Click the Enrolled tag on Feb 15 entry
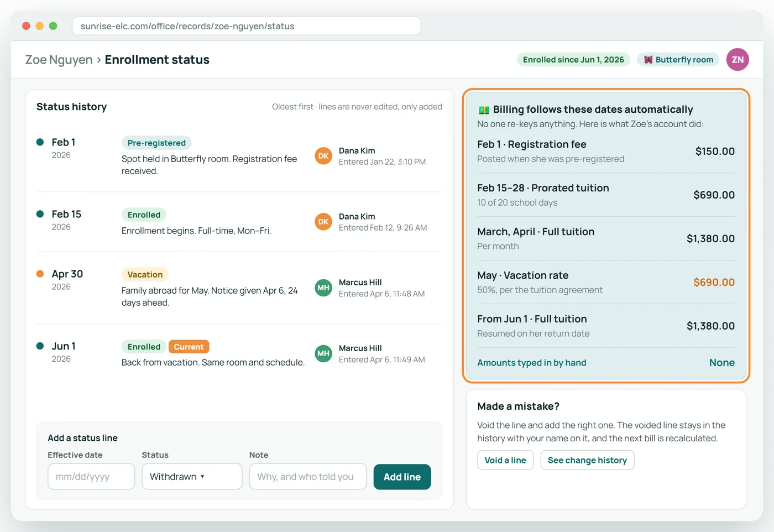The image size is (774, 532). tap(144, 215)
